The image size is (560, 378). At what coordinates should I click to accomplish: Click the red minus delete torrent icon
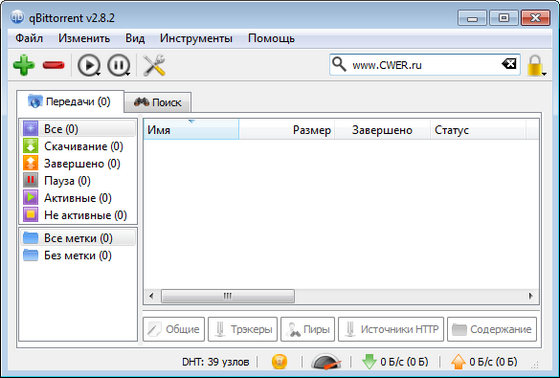(53, 65)
